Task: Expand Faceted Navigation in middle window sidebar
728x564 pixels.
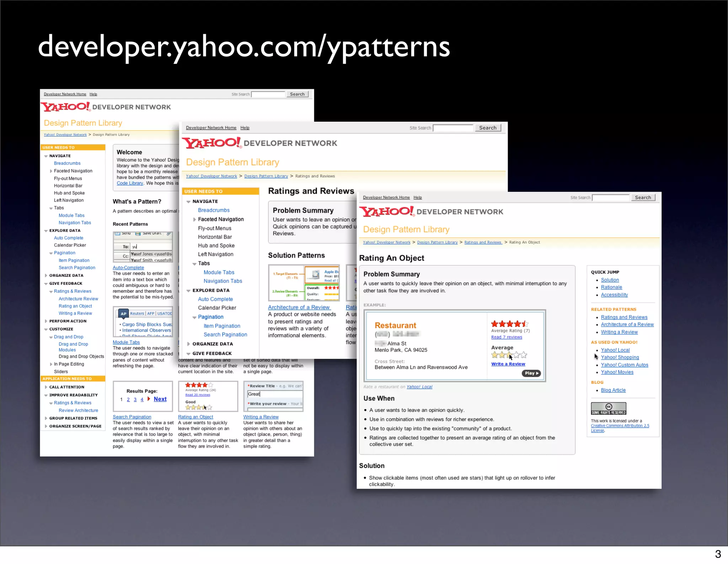Action: [194, 220]
